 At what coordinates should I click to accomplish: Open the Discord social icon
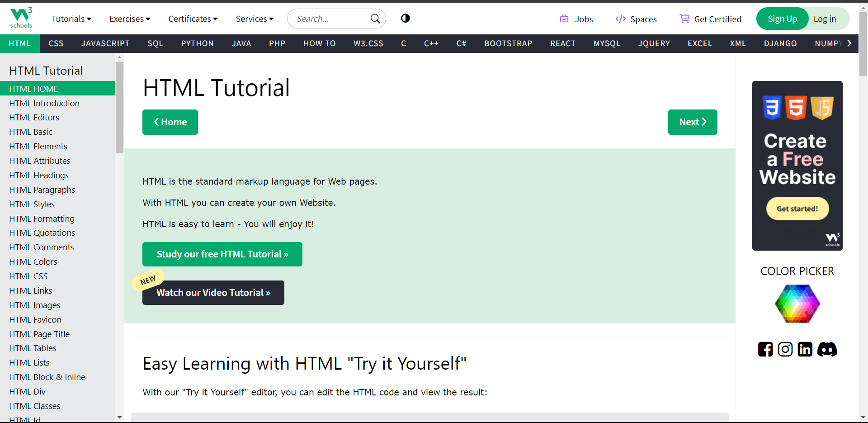point(827,349)
